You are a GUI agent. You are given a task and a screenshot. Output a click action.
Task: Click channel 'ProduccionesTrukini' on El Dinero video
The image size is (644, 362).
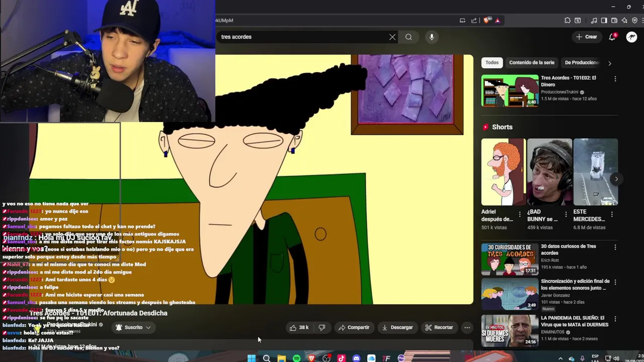click(x=559, y=92)
